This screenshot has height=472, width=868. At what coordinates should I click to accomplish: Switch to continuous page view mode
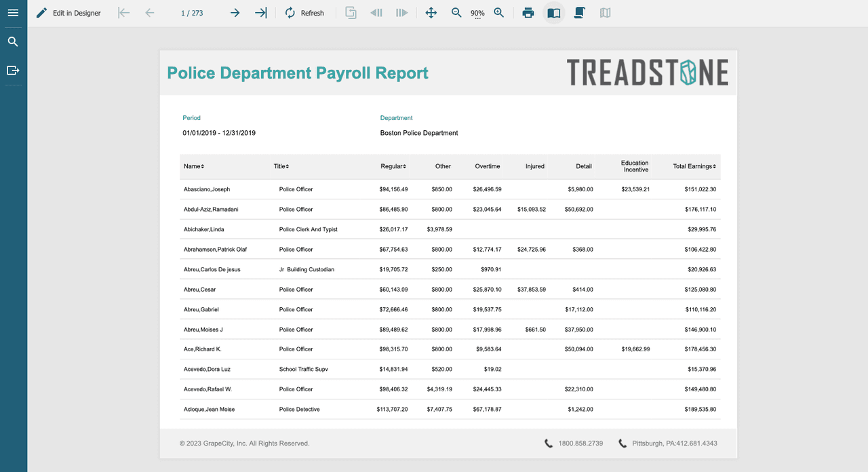tap(580, 13)
